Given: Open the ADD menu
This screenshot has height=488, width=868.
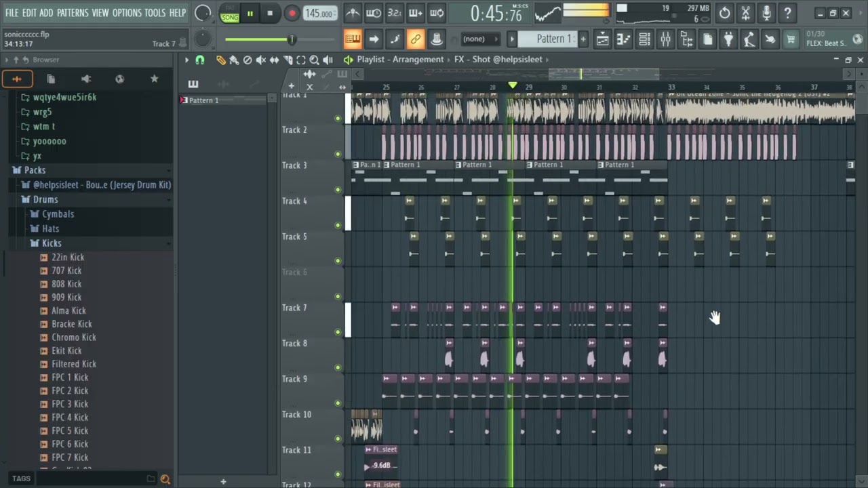Looking at the screenshot, I should 46,13.
